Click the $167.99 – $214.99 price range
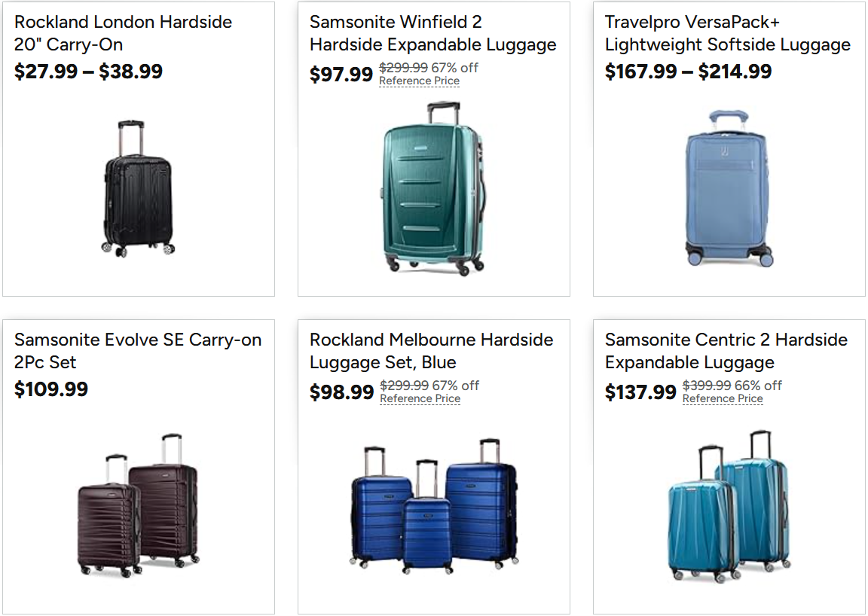This screenshot has height=616, width=868. click(688, 72)
